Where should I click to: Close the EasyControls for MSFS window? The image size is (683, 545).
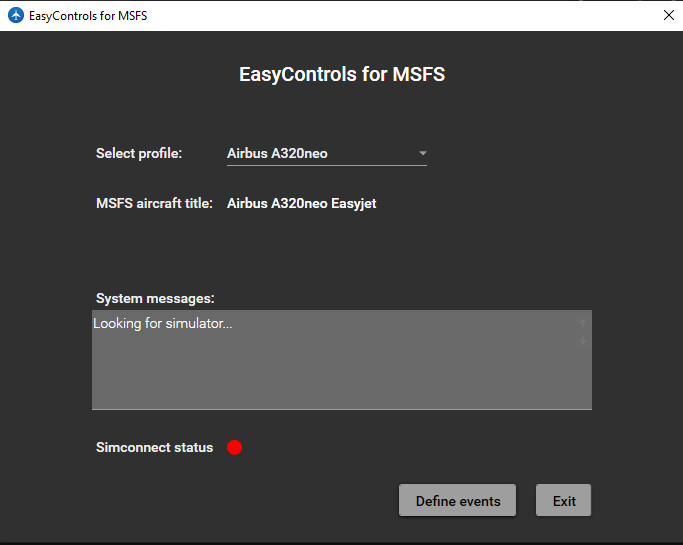coord(669,15)
